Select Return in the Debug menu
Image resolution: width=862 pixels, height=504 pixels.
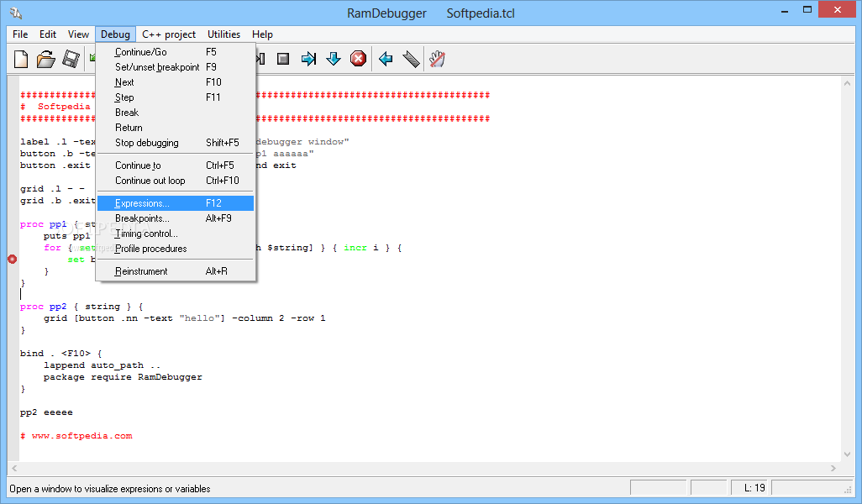tap(176, 128)
